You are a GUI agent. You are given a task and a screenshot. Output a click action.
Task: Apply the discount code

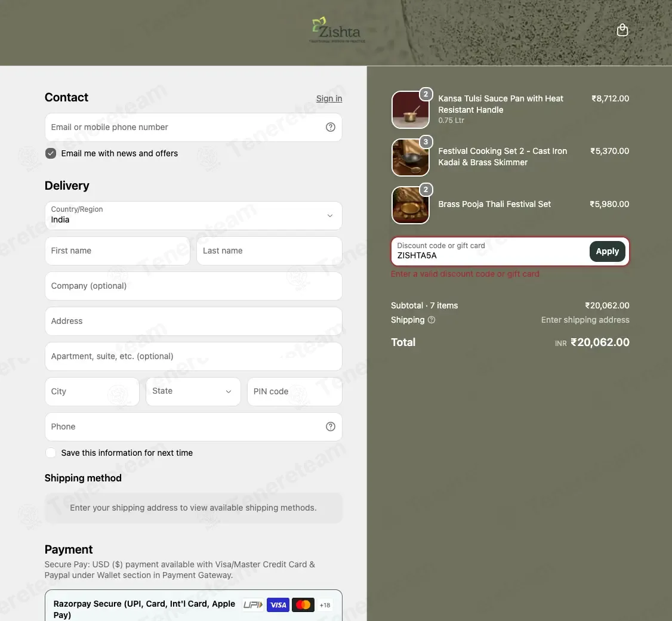tap(608, 251)
